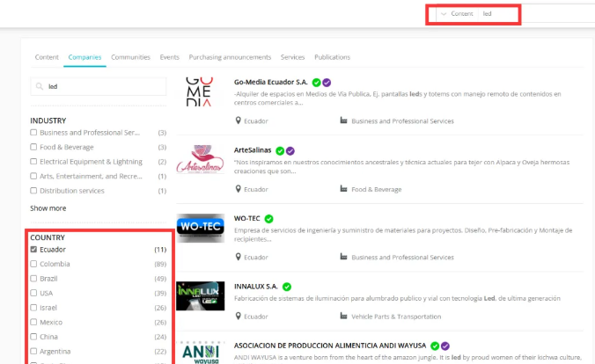Click the search magnifier icon in the filter box
595x364 pixels.
pos(40,87)
